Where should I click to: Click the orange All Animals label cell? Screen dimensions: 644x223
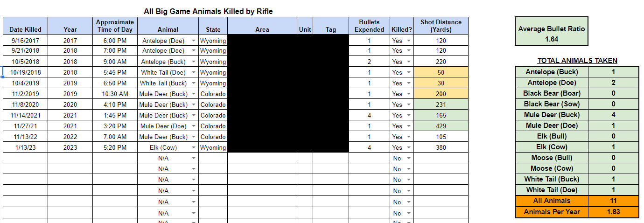coord(552,201)
